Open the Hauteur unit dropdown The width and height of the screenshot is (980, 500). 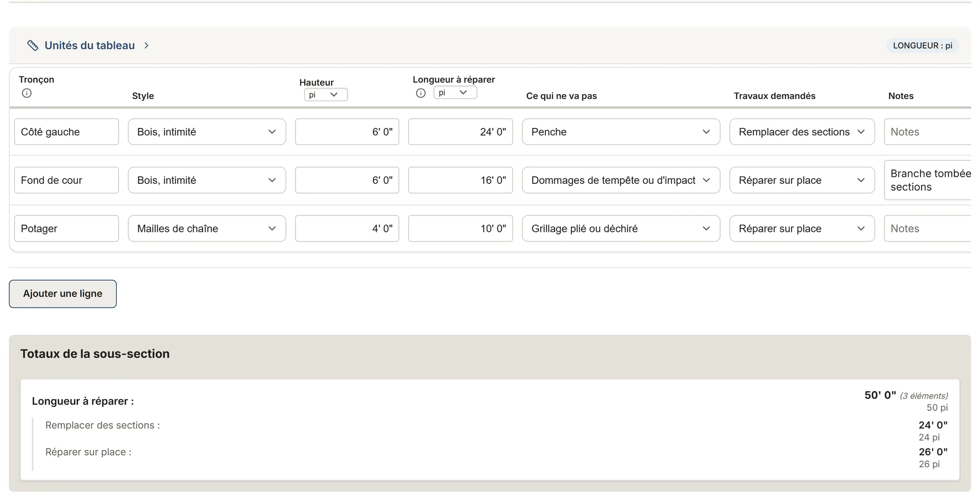(x=326, y=95)
